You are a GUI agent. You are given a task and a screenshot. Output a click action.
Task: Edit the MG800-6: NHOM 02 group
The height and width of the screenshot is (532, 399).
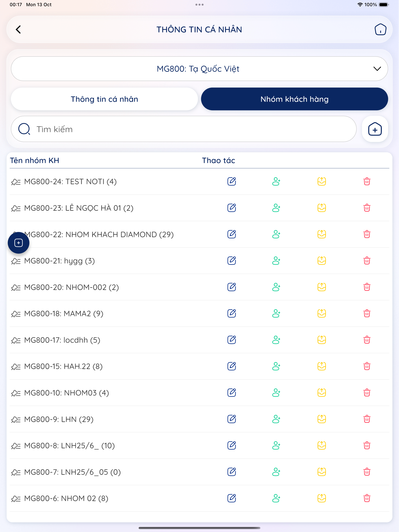click(232, 498)
